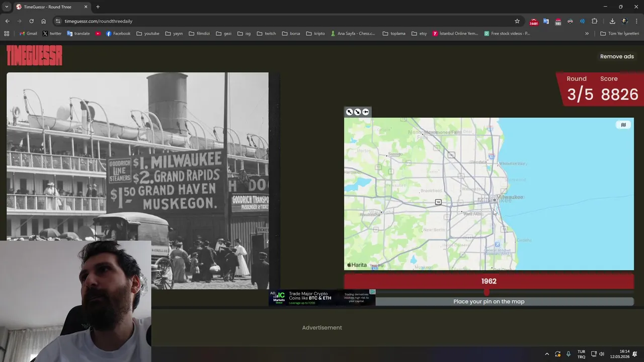Image resolution: width=644 pixels, height=362 pixels.
Task: Open a new browser tab
Action: coord(98,7)
